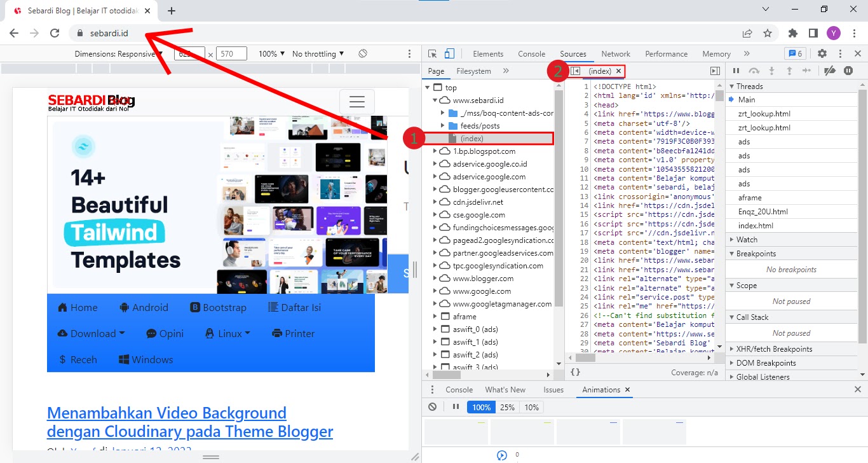This screenshot has height=463, width=868.
Task: Open DevTools settings gear
Action: [822, 54]
